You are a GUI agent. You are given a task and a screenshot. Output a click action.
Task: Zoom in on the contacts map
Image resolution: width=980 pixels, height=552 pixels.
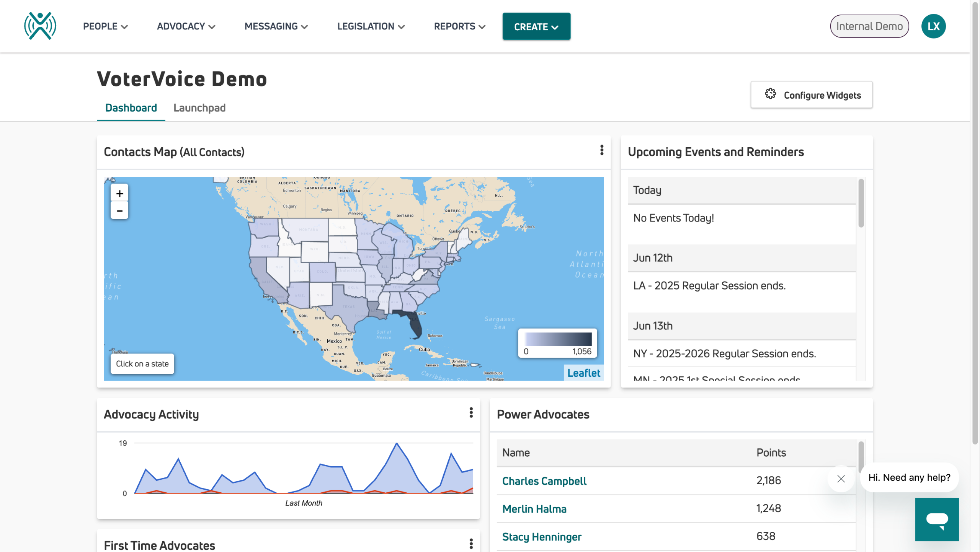119,194
